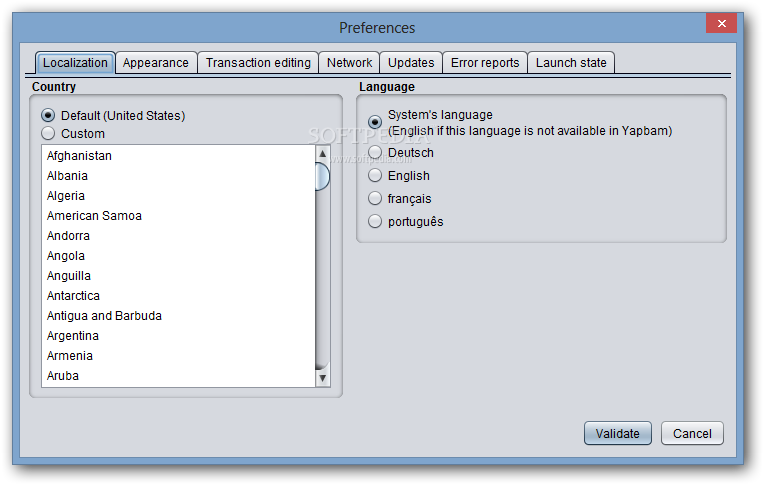The width and height of the screenshot is (764, 485).
Task: Select Andorra in the country list
Action: [x=179, y=235]
